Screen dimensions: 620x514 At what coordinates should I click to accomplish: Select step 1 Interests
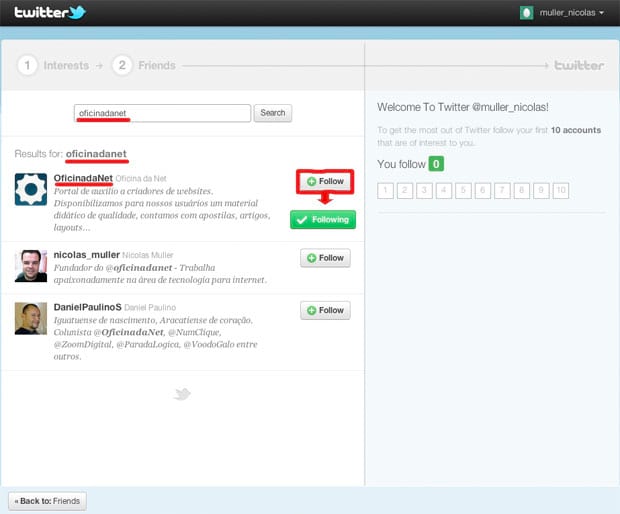pyautogui.click(x=55, y=65)
